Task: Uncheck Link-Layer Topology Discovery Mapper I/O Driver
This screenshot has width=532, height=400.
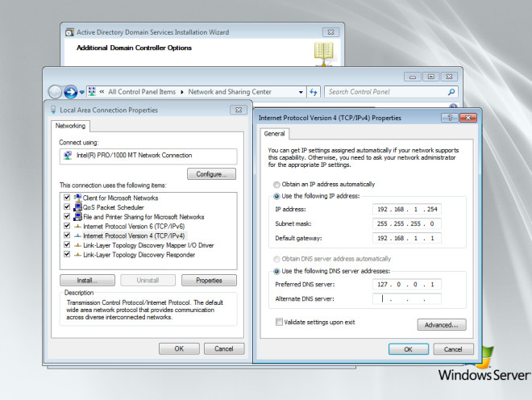Action: (67, 245)
